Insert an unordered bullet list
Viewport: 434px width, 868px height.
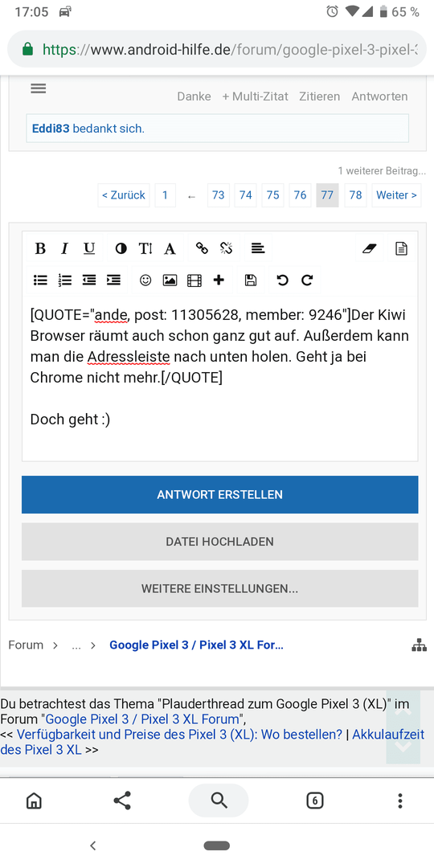(40, 280)
